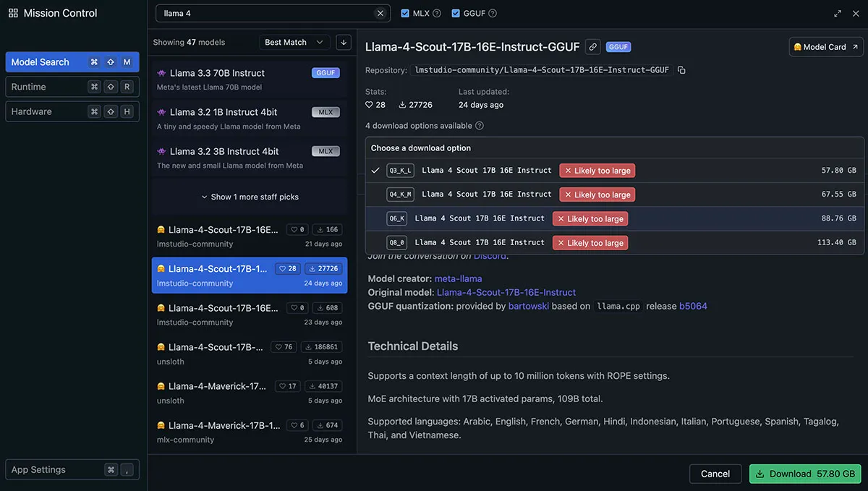Select the Llama-4-Scout result from 21 days ago
Viewport: 868px width, 491px height.
(250, 236)
